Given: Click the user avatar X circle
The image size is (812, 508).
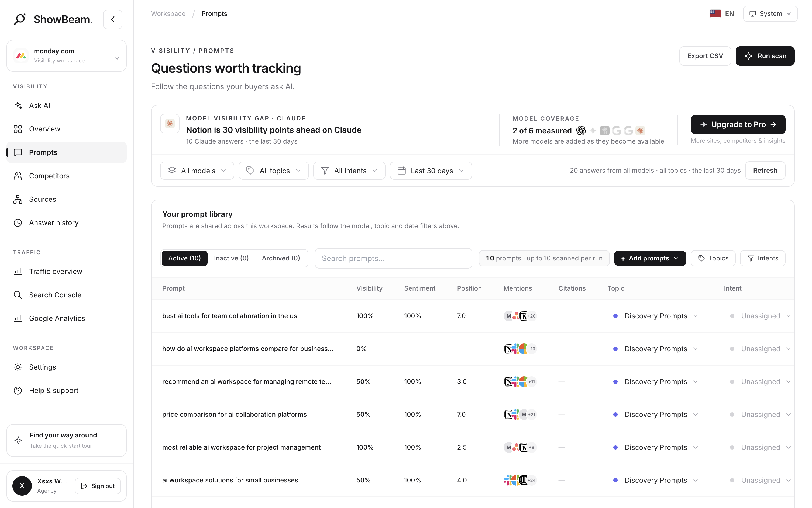Looking at the screenshot, I should point(22,486).
